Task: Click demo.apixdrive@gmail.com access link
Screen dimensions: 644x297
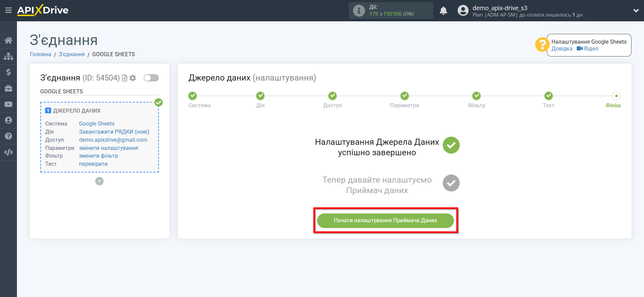Action: [113, 140]
